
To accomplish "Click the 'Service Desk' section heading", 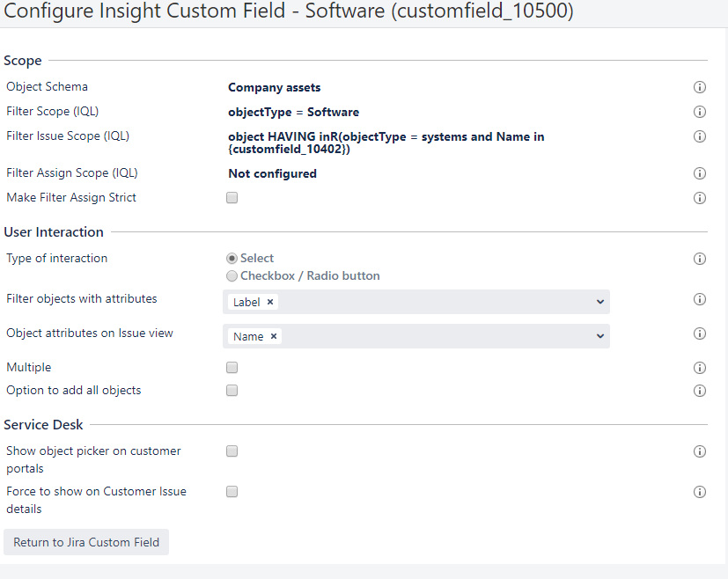I will [43, 424].
